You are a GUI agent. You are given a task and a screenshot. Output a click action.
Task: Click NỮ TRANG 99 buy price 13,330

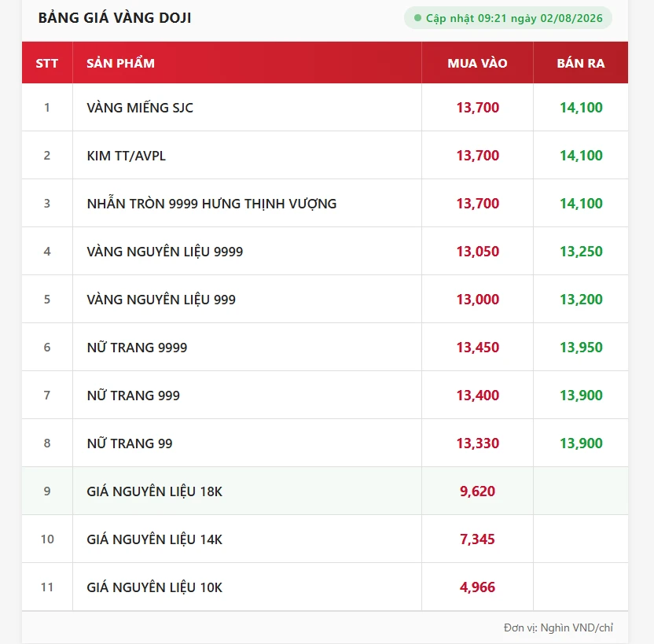point(478,443)
